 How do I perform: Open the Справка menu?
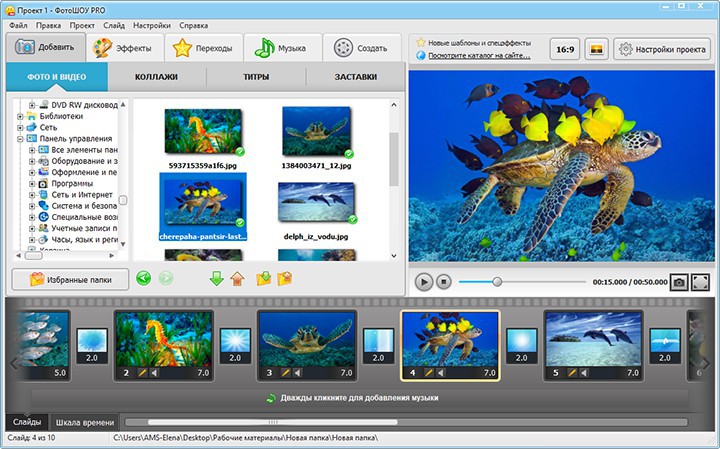(x=193, y=25)
